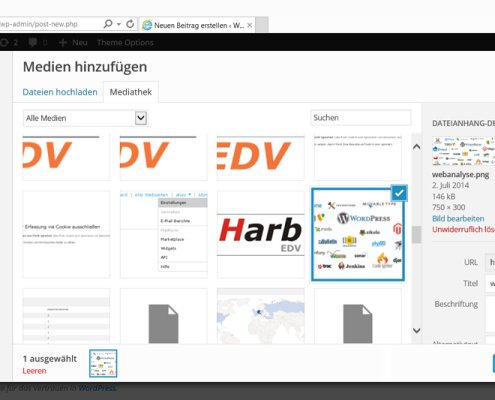The width and height of the screenshot is (495, 400).
Task: Click the media grid scroll up arrow
Action: click(x=416, y=147)
